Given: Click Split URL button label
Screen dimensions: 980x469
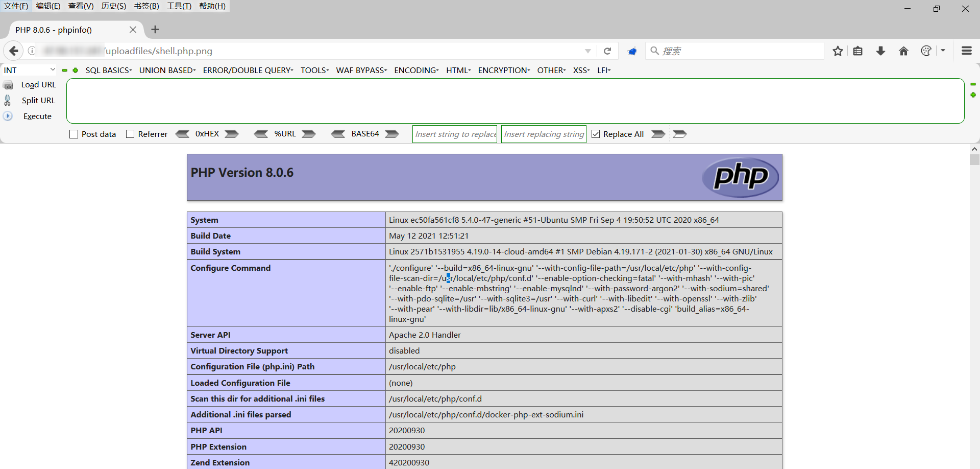Looking at the screenshot, I should [38, 101].
